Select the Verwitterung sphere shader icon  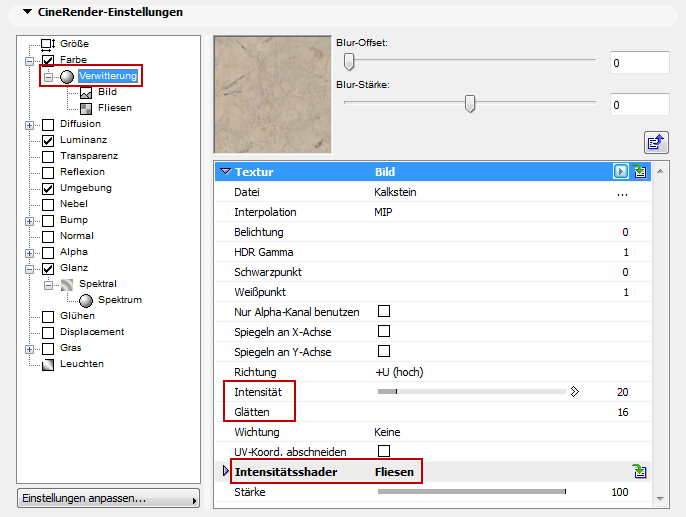[x=66, y=77]
